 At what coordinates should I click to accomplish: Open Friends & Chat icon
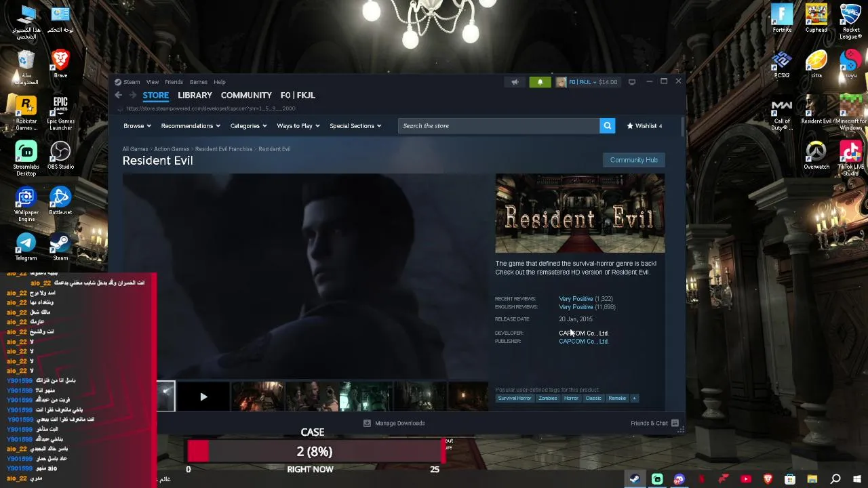(x=675, y=423)
